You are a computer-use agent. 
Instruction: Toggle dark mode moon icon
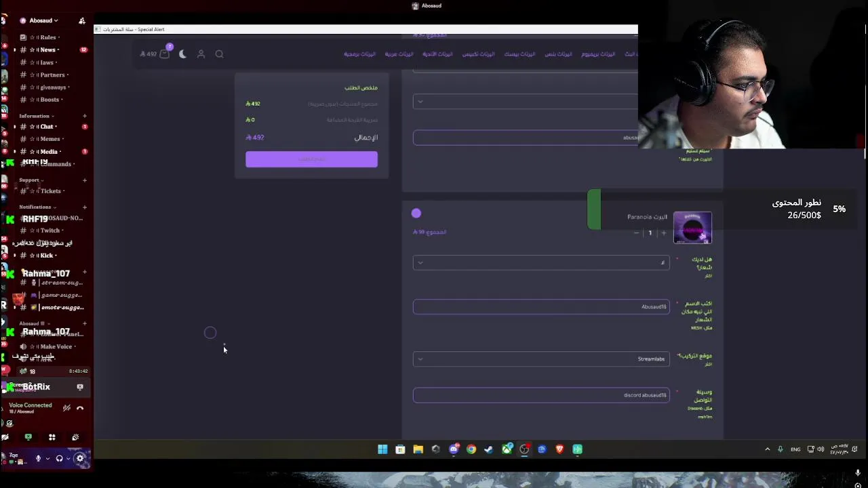pyautogui.click(x=182, y=54)
